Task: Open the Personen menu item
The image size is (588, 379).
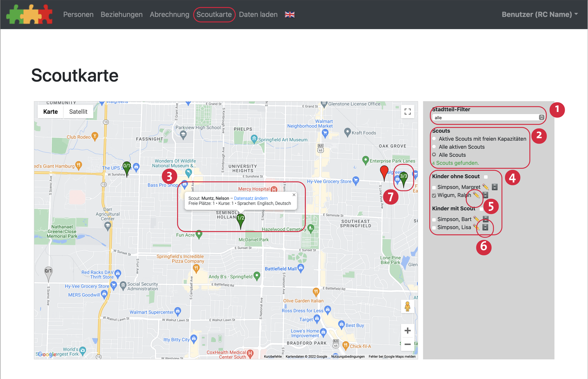Action: [x=78, y=14]
